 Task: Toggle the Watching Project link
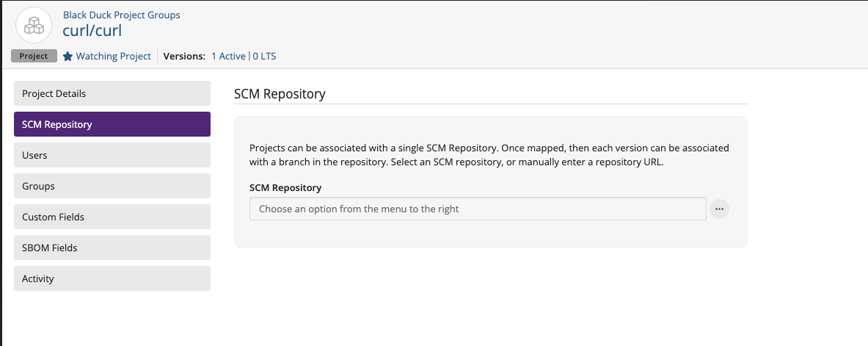(113, 56)
